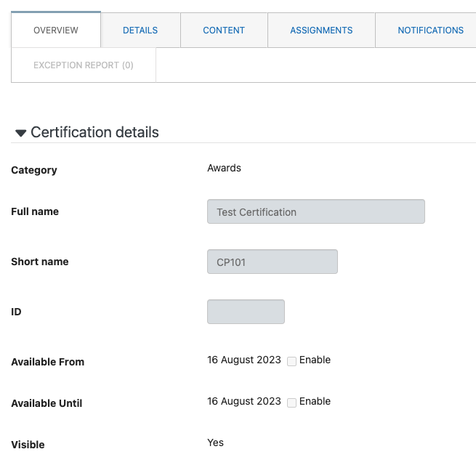Click the Yes value beside Visible
Viewport: 476px width, 465px height.
(x=215, y=442)
